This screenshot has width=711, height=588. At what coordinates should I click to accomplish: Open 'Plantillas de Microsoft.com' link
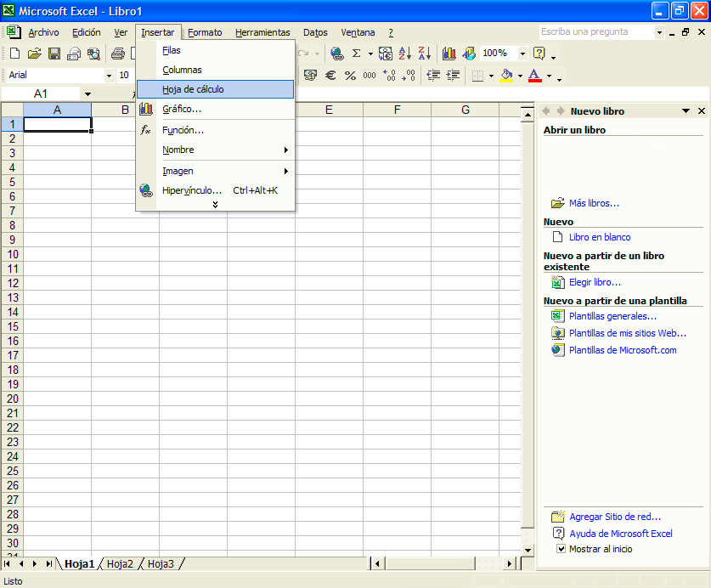click(623, 350)
